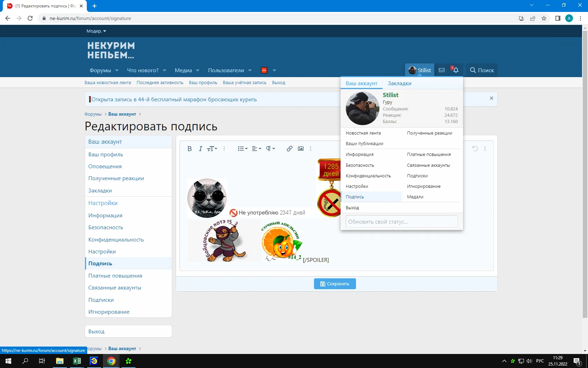This screenshot has height=368, width=588.
Task: Open the Модер. dropdown menu
Action: point(96,31)
